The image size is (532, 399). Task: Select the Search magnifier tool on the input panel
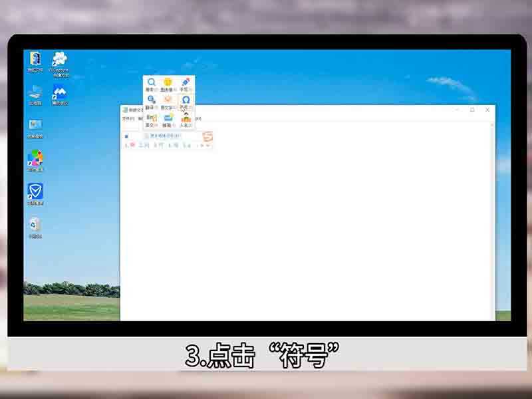[151, 82]
